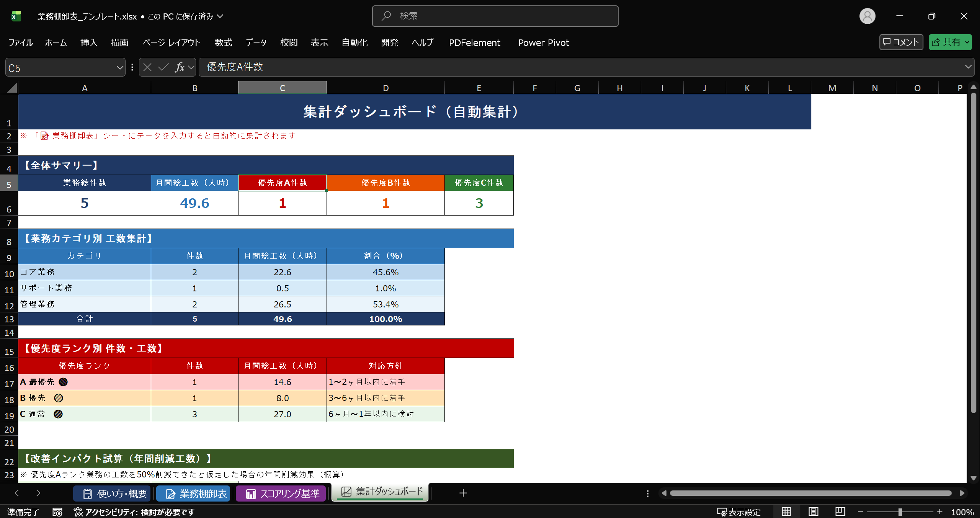Switch to Normal view mode
Screen dimensions: 980x518
pos(786,512)
